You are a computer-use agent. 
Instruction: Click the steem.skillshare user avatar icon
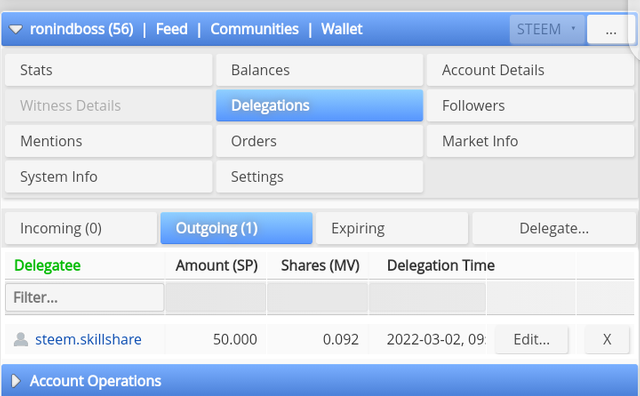click(21, 339)
